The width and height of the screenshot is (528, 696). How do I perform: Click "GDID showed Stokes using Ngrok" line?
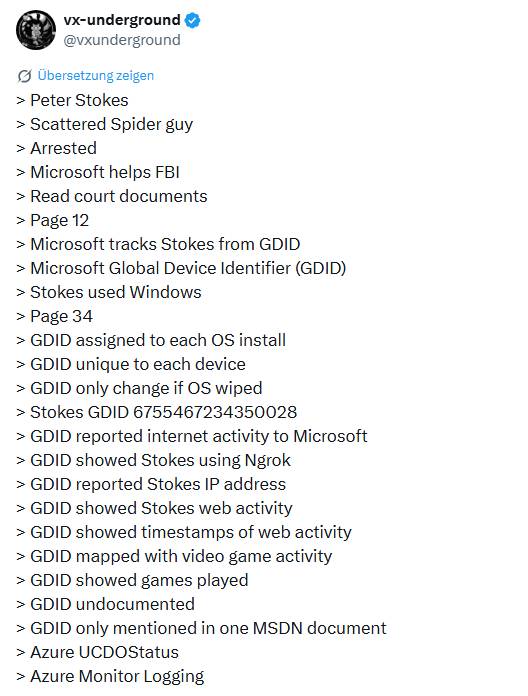[154, 460]
